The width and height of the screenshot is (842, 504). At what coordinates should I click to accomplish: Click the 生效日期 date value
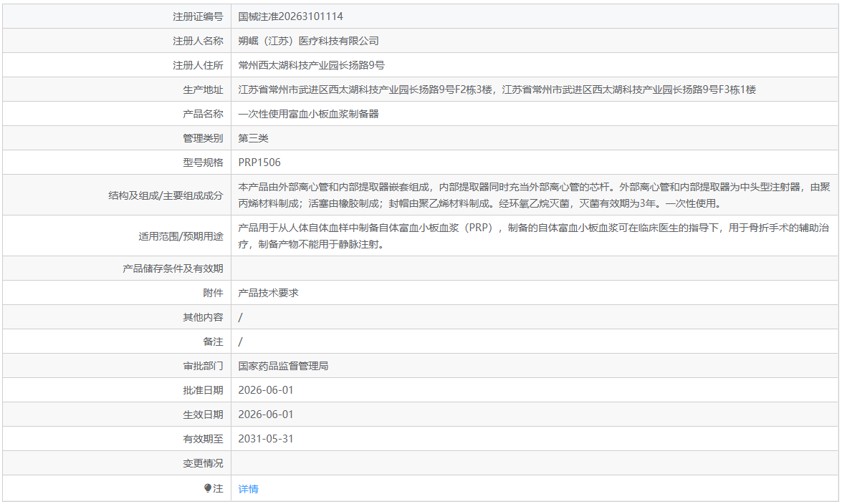click(x=266, y=415)
